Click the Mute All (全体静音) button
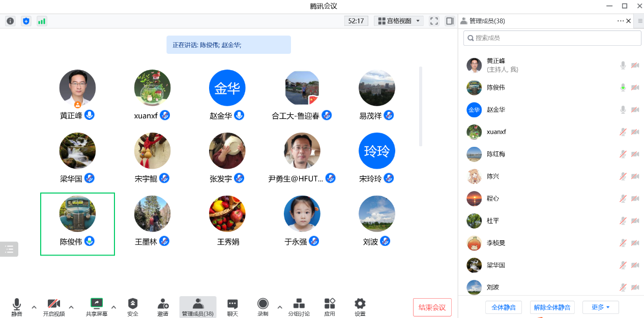 point(503,307)
